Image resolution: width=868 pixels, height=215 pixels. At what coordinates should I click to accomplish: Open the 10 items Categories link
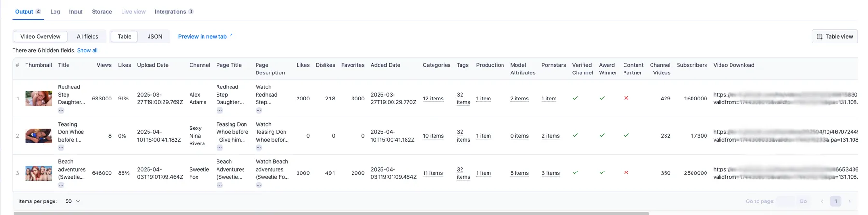433,136
